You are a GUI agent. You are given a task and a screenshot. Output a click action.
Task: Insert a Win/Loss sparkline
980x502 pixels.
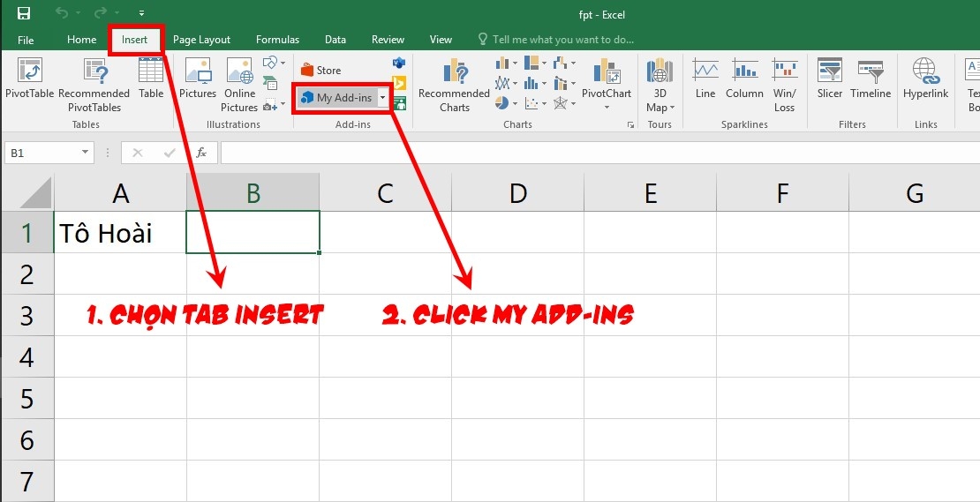pos(784,85)
